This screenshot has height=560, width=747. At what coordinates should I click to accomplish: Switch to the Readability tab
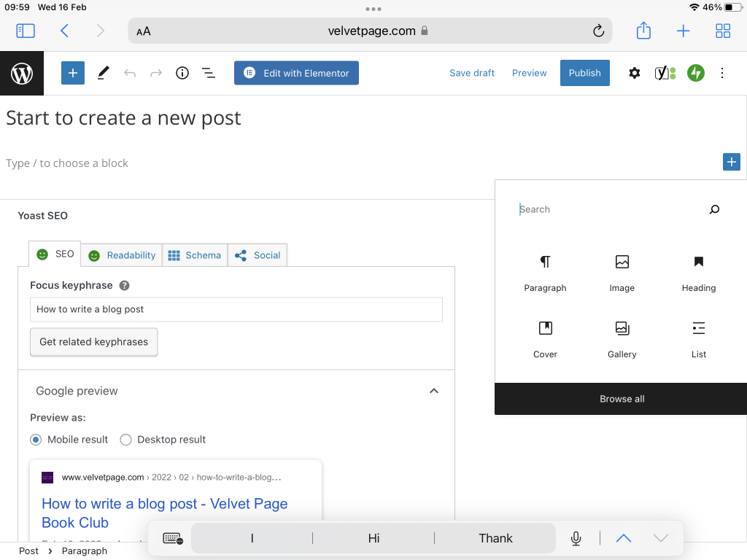(122, 255)
